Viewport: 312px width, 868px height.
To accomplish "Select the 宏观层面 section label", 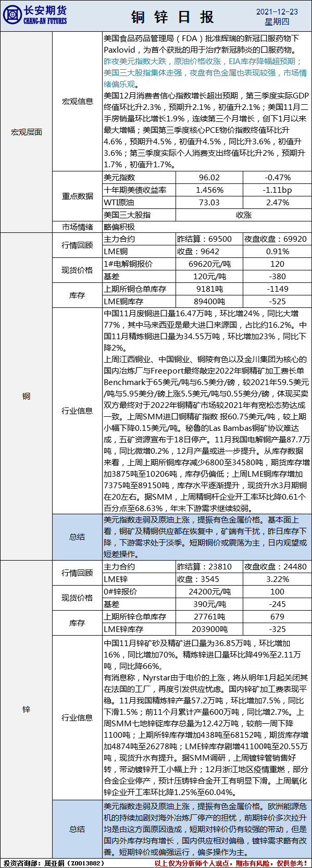I will coord(26,132).
